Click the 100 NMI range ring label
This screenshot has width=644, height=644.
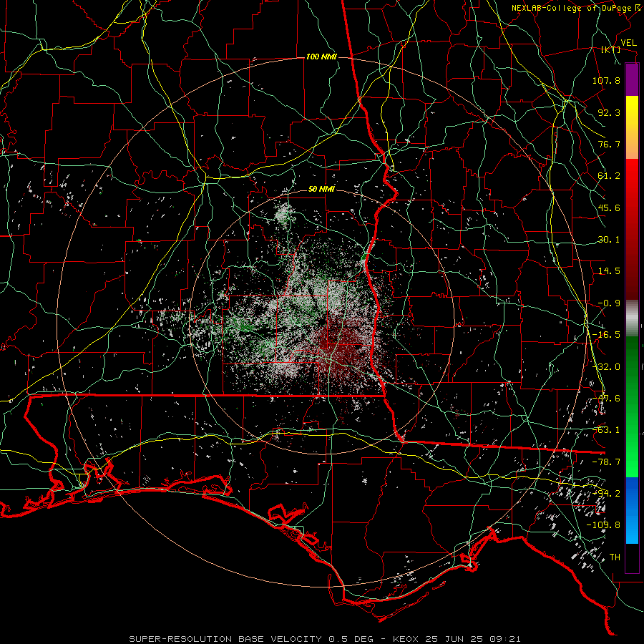tap(321, 57)
